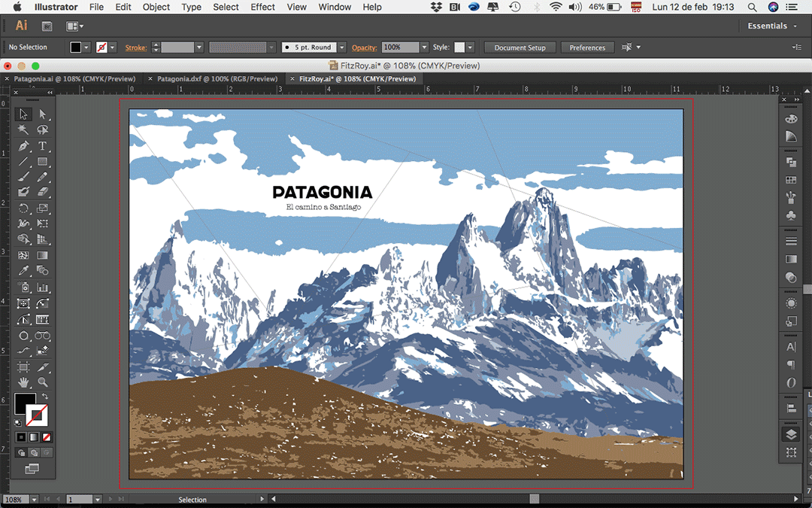
Task: Open the Symbols panel club icon
Action: pyautogui.click(x=791, y=215)
